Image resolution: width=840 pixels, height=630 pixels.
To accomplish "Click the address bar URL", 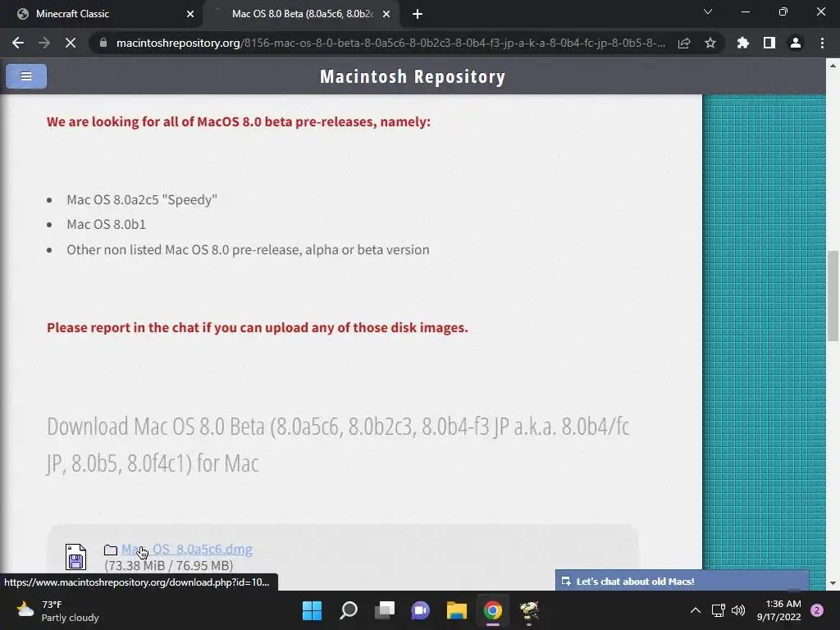I will (390, 43).
